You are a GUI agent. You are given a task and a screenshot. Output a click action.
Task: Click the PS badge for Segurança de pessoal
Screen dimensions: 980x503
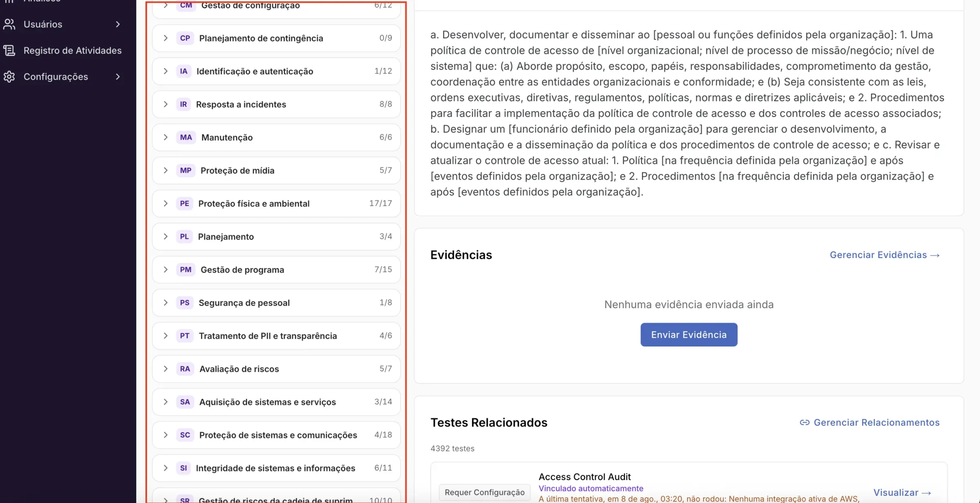185,303
